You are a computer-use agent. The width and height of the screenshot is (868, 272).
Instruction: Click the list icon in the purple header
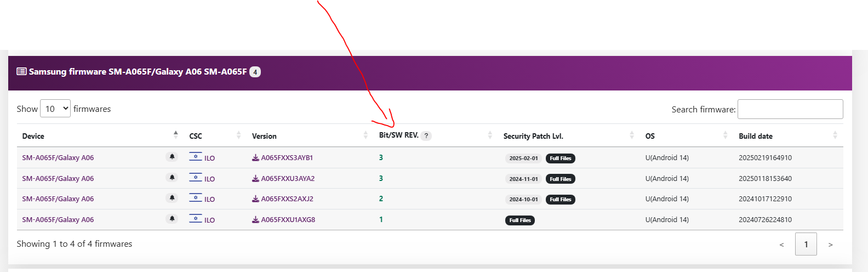pyautogui.click(x=21, y=71)
